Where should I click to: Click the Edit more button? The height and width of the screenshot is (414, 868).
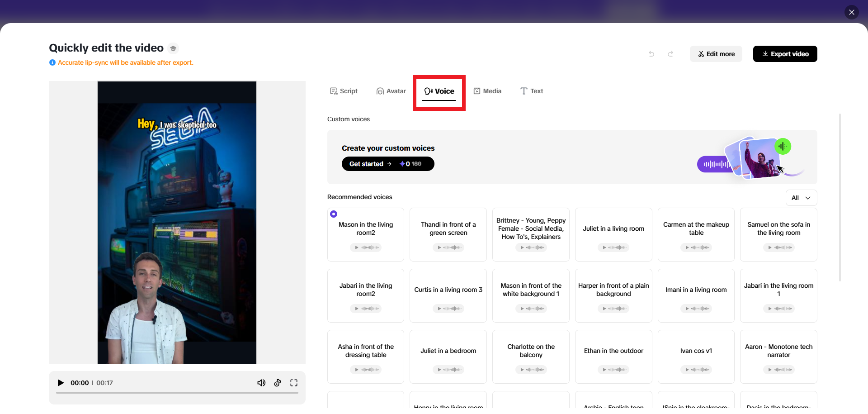pyautogui.click(x=716, y=54)
